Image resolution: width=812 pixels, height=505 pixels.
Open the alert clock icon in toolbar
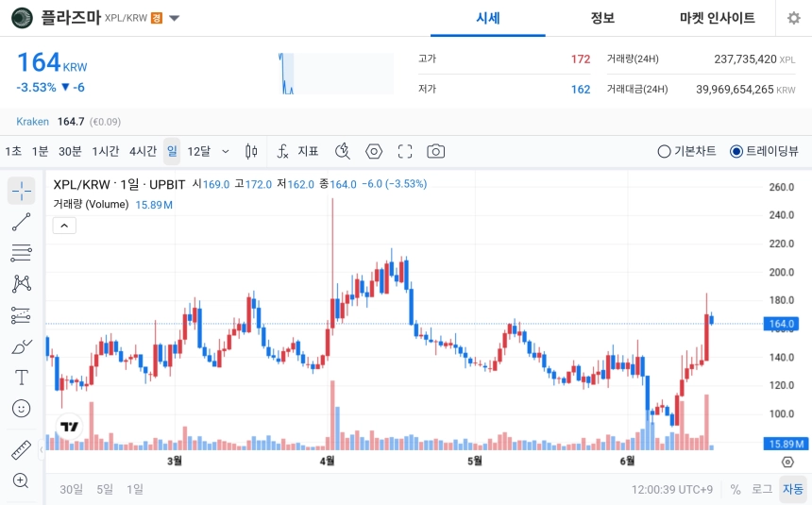343,151
